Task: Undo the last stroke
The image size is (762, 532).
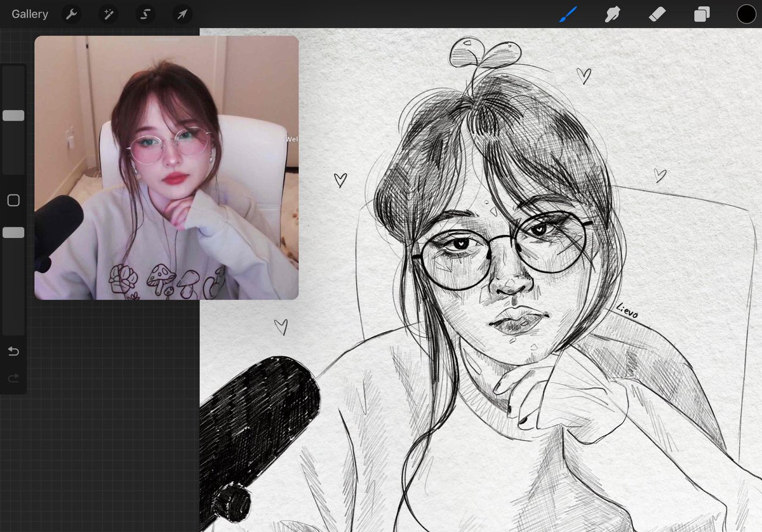Action: pyautogui.click(x=13, y=352)
